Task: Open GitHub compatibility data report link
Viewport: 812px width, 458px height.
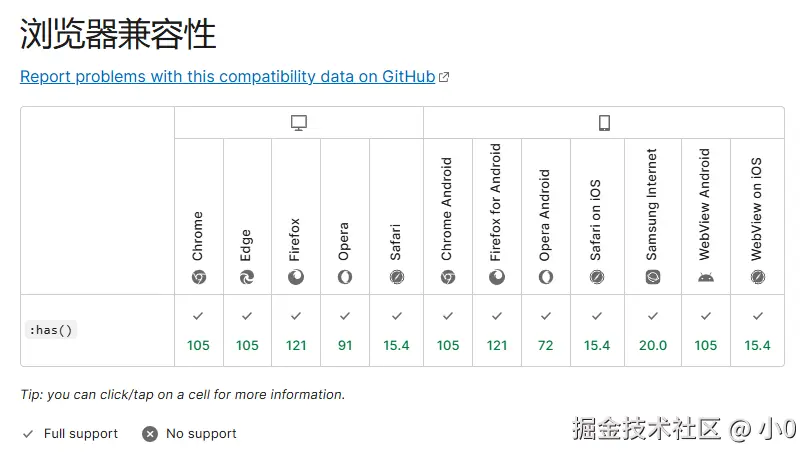Action: pyautogui.click(x=228, y=77)
